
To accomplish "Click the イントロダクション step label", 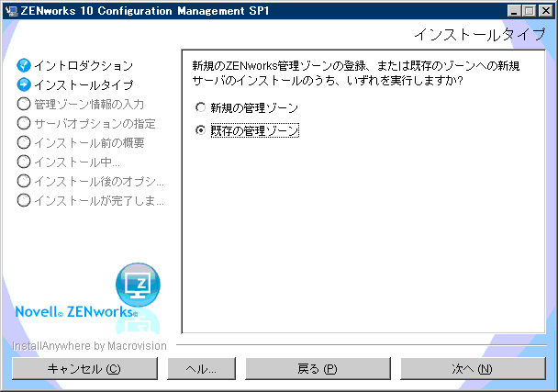I will click(x=84, y=65).
